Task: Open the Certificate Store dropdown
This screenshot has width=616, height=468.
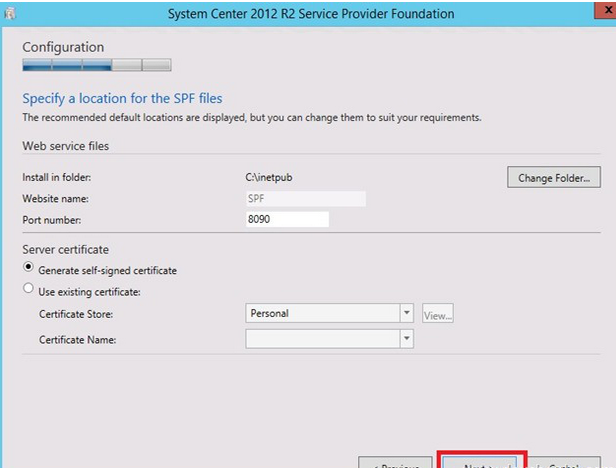Action: click(x=407, y=313)
